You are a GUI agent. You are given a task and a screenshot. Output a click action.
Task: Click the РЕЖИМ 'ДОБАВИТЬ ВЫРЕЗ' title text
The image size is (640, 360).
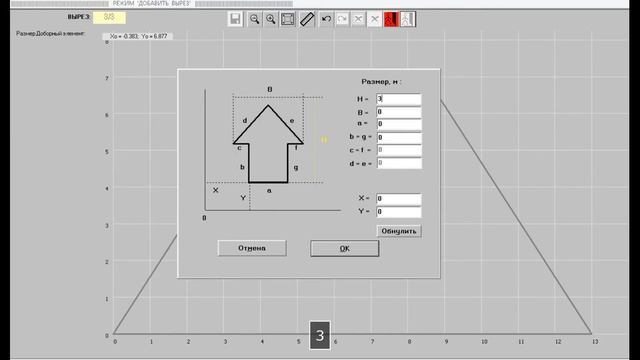[x=151, y=4]
